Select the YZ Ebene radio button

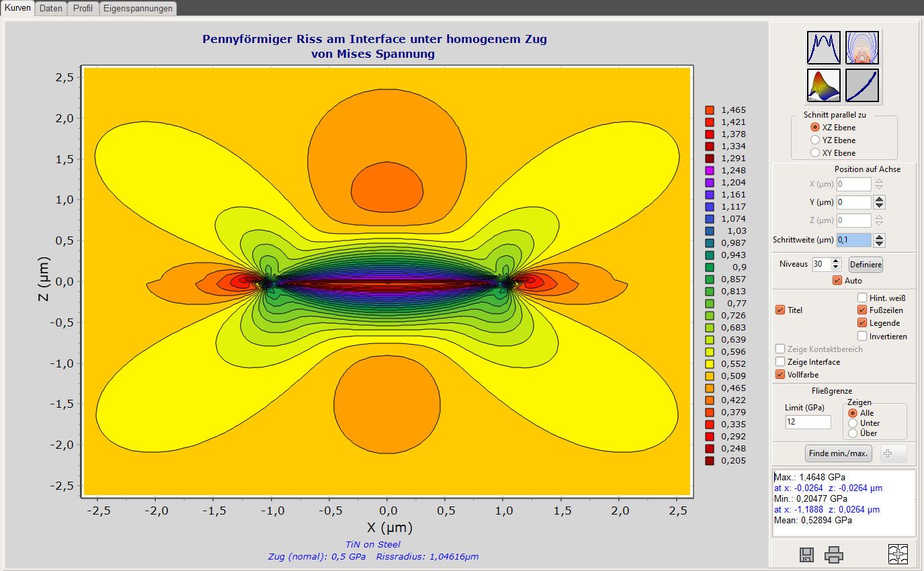pyautogui.click(x=815, y=140)
